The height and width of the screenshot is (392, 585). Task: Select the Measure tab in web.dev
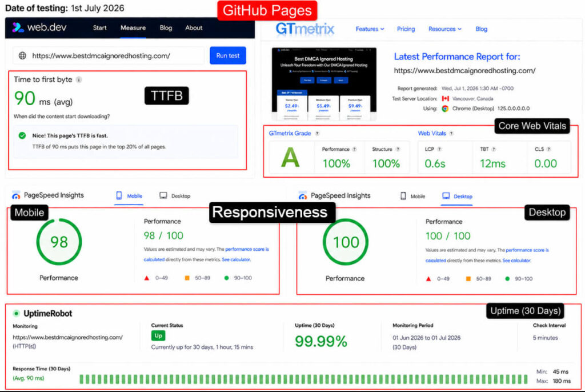(x=133, y=27)
